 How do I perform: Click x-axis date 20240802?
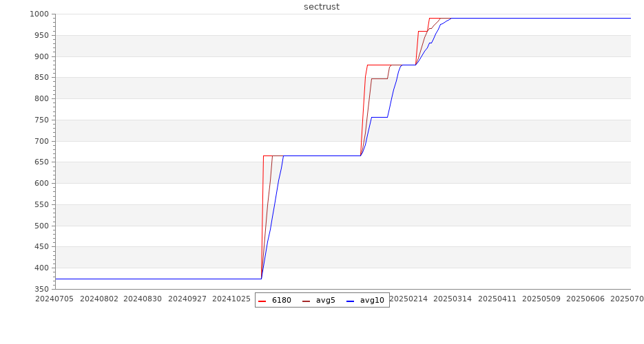click(99, 299)
